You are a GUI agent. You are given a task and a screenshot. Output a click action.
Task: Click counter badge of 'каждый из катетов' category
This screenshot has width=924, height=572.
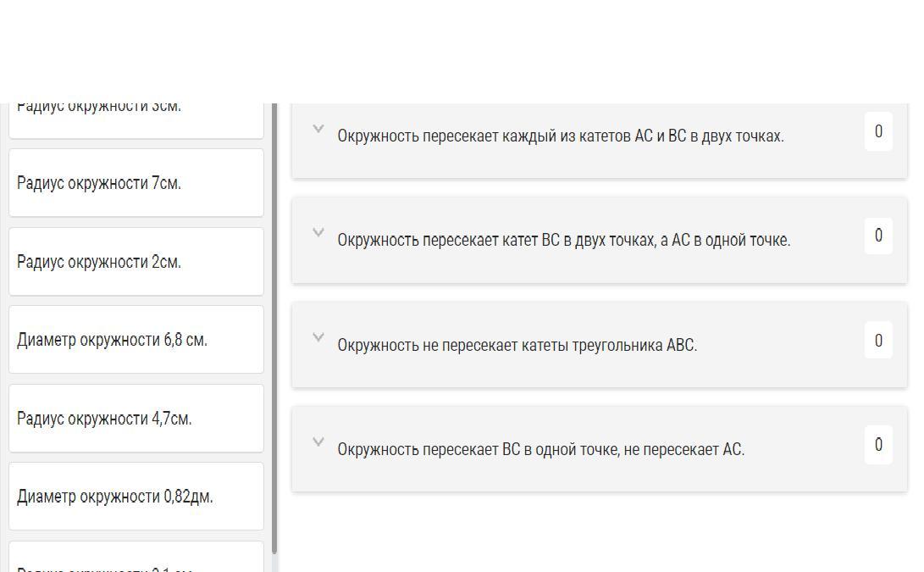pos(878,132)
